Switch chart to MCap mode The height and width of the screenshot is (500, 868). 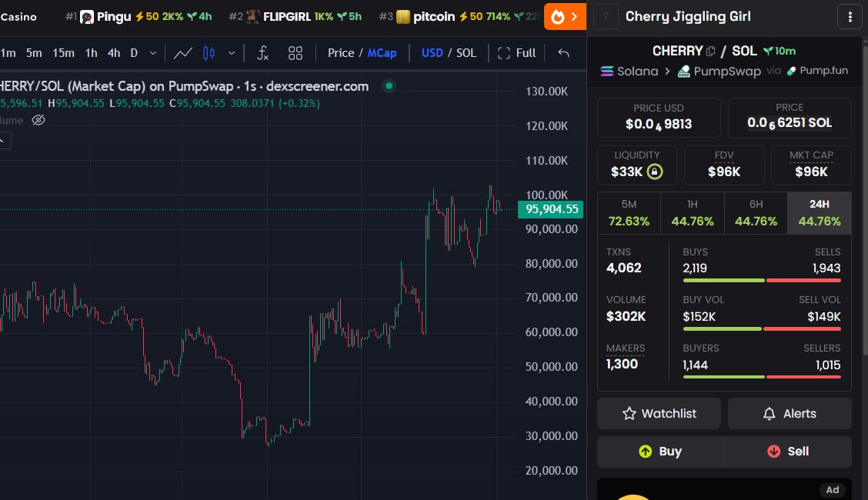382,53
